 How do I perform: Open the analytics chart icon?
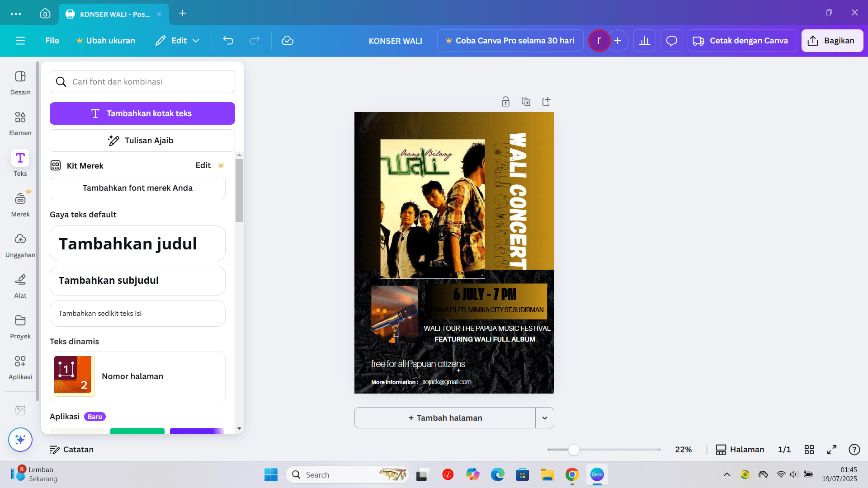(645, 41)
